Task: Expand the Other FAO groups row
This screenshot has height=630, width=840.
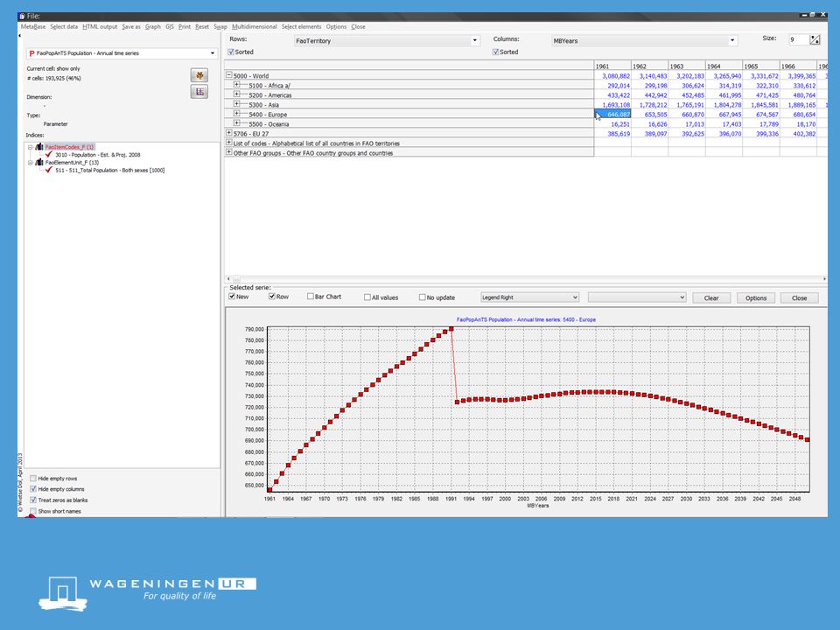Action: [228, 152]
